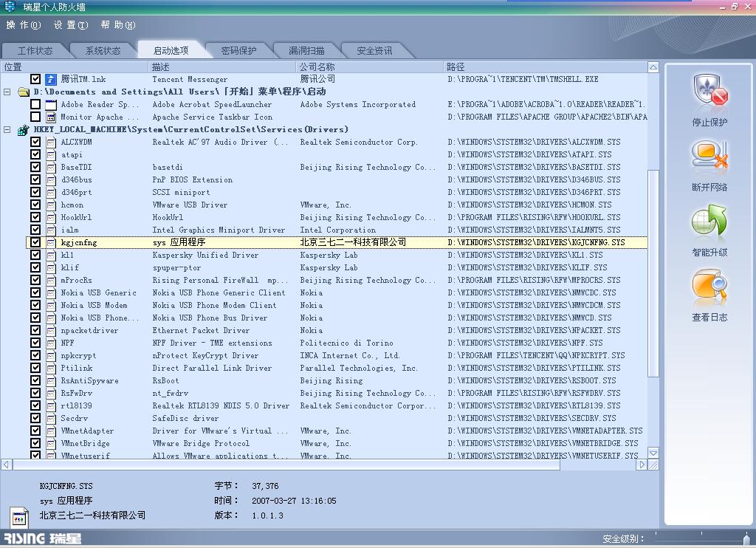The image size is (756, 548).
Task: Uncheck the kgjcnfng driver checkbox
Action: point(35,242)
